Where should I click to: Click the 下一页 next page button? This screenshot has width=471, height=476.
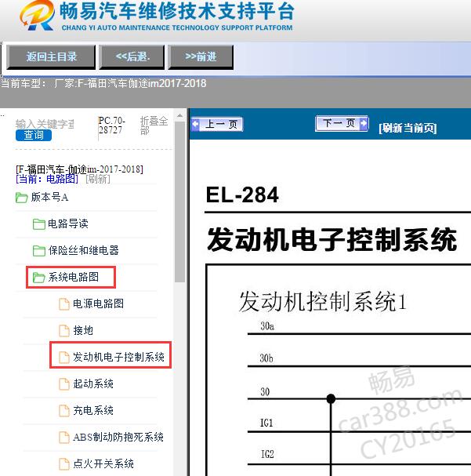[342, 123]
